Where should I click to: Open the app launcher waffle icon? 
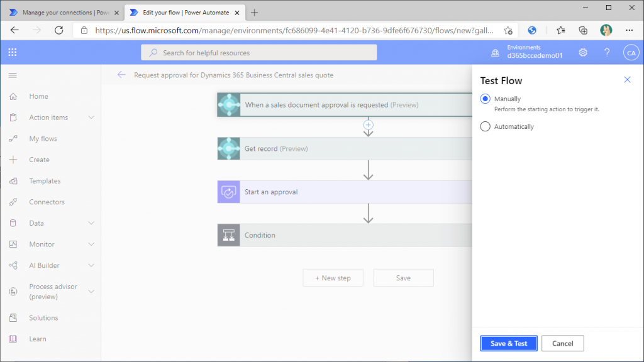point(13,52)
